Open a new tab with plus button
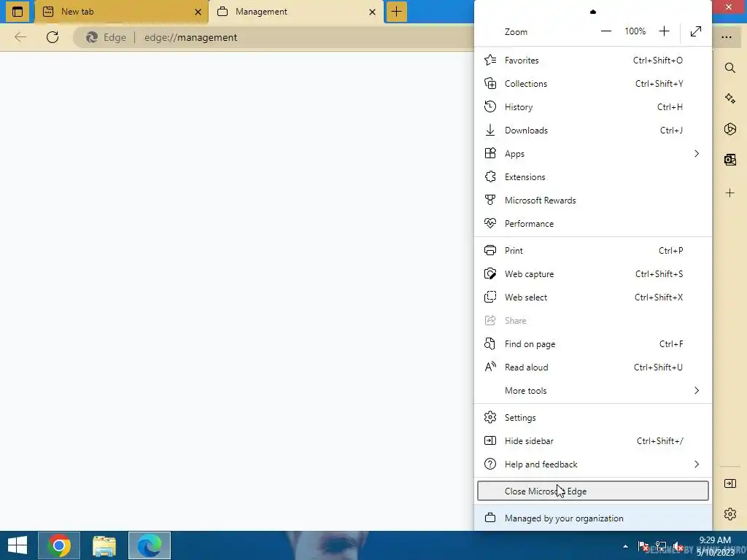Screen dimensions: 747x560 pos(396,12)
